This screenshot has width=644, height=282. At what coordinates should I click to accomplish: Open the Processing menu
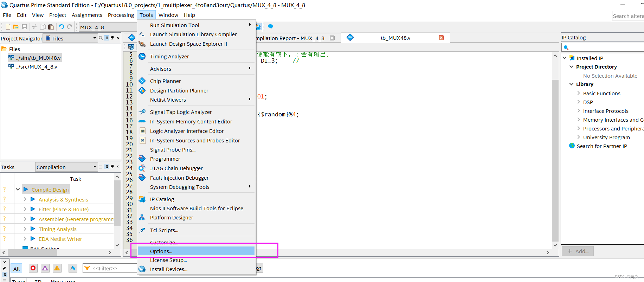pos(121,15)
